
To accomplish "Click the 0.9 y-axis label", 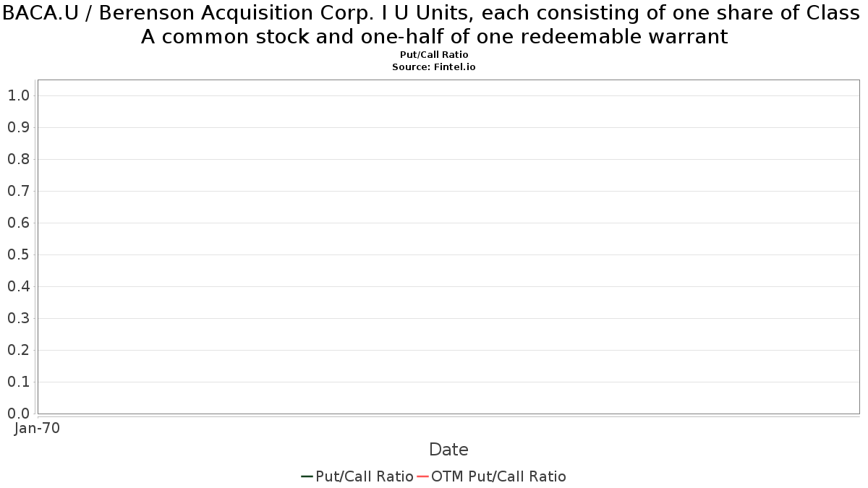I will tap(18, 127).
